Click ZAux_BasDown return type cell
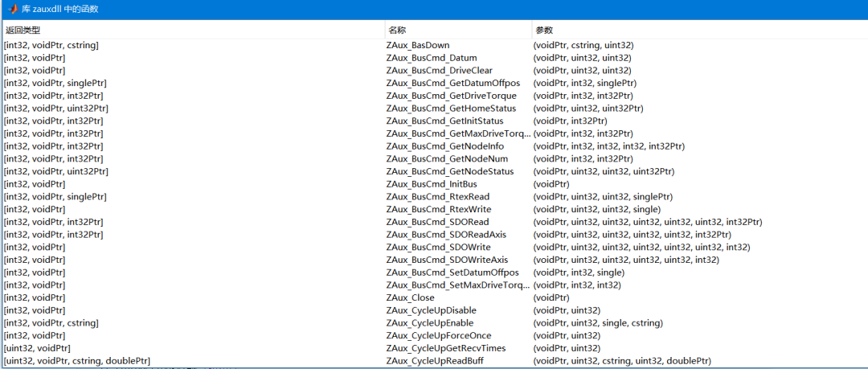Viewport: 868px width, 369px height. [51, 46]
